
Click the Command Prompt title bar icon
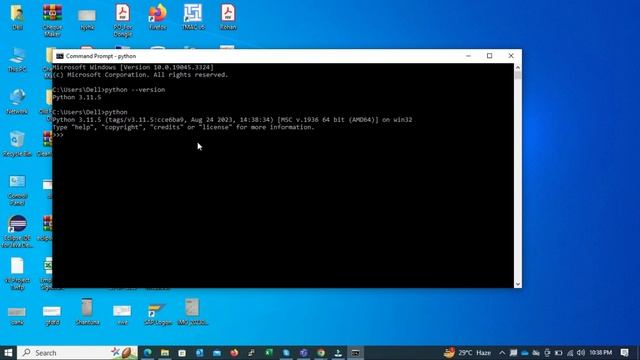[60, 56]
